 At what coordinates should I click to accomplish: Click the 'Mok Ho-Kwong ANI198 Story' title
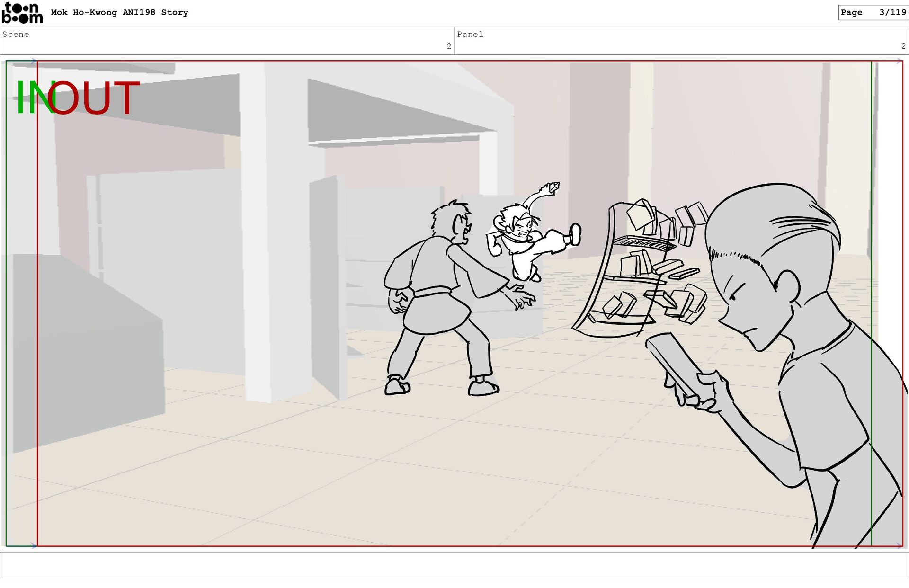coord(119,12)
